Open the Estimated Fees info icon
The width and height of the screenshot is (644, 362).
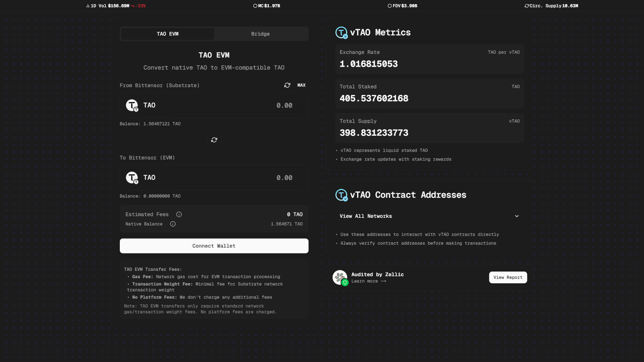point(179,214)
